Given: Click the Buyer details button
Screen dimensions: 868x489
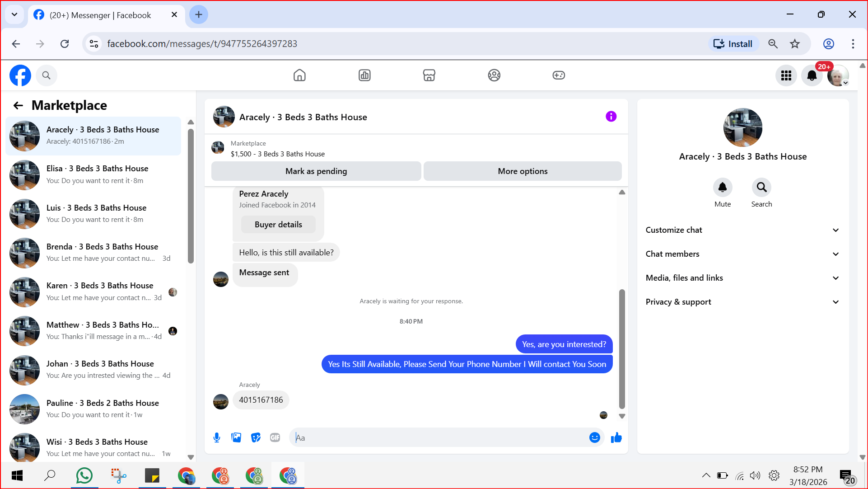Looking at the screenshot, I should pos(278,225).
